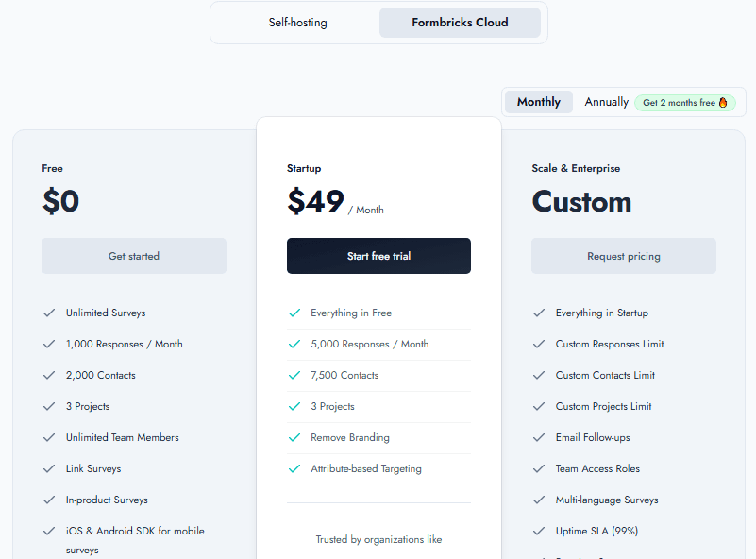Select the green check next to Attribute-based Targeting
The image size is (756, 559).
[294, 468]
